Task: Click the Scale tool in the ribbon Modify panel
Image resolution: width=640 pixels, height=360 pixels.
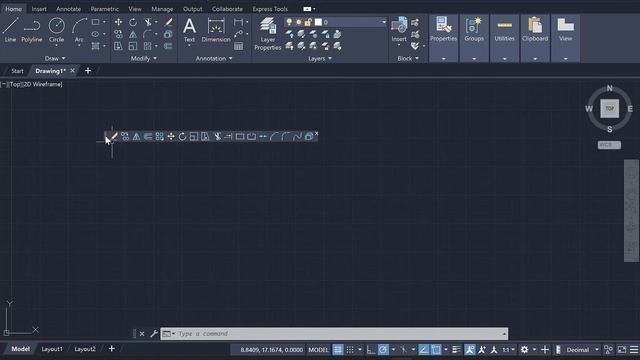Action: [x=133, y=46]
